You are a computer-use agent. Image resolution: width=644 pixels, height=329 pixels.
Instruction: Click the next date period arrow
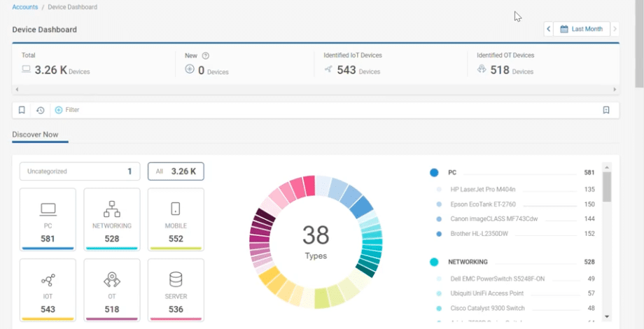tap(615, 29)
